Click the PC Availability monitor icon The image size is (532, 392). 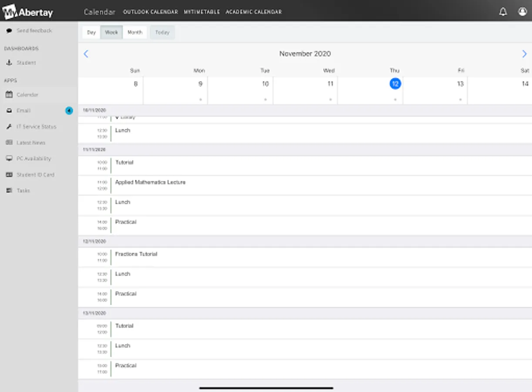tap(9, 159)
